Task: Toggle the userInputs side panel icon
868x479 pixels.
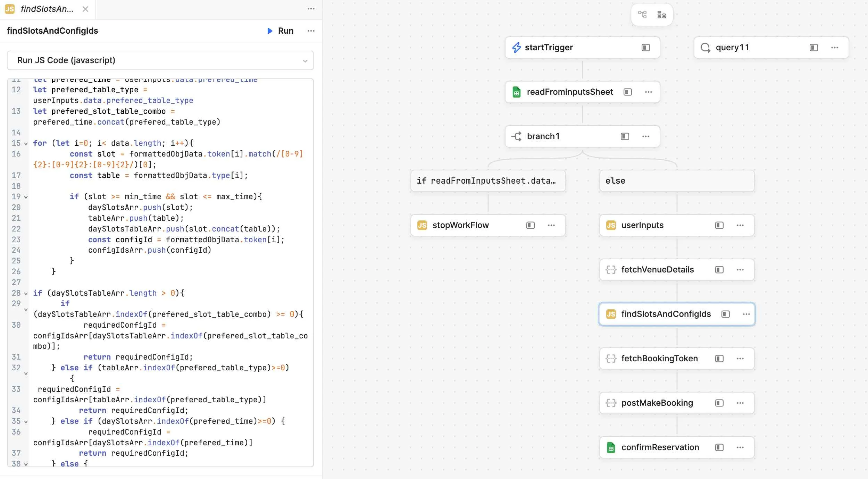Action: click(719, 225)
